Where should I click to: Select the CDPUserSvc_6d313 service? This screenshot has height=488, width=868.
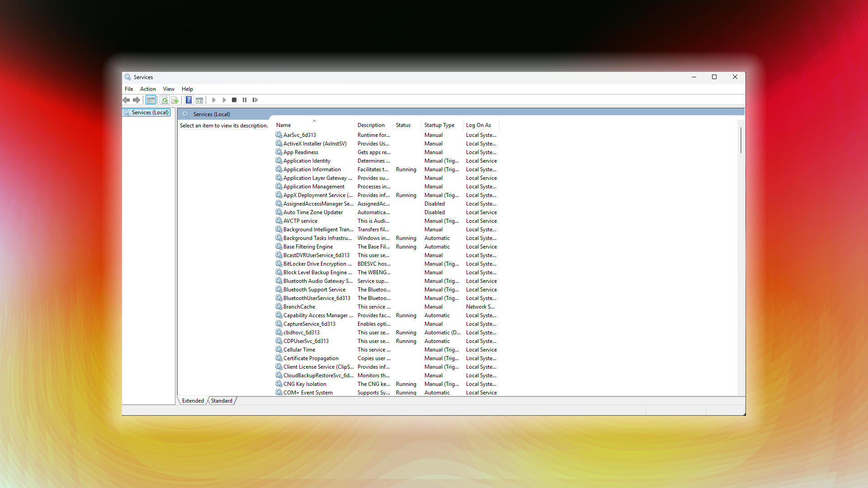pos(306,341)
